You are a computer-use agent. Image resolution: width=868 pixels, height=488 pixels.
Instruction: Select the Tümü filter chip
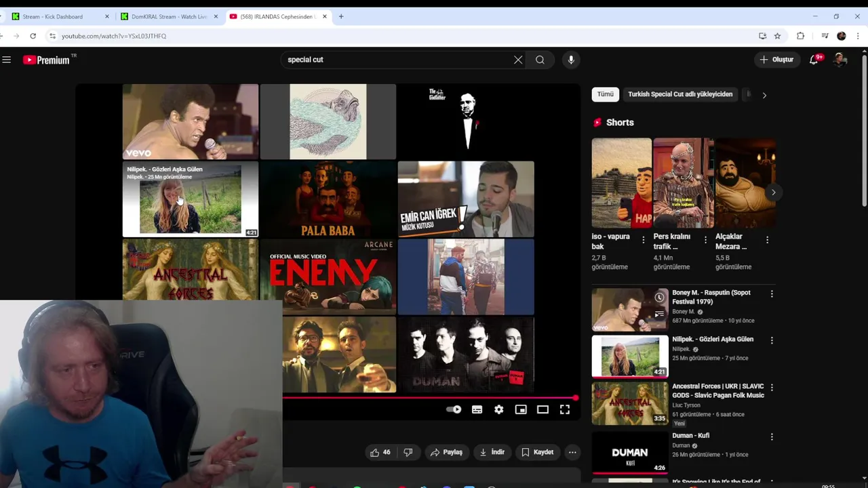(605, 94)
